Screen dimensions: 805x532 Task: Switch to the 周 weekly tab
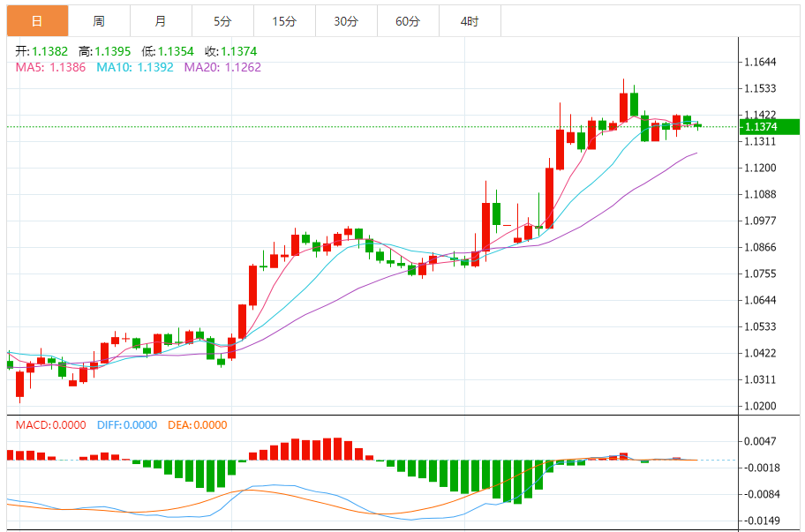click(99, 21)
